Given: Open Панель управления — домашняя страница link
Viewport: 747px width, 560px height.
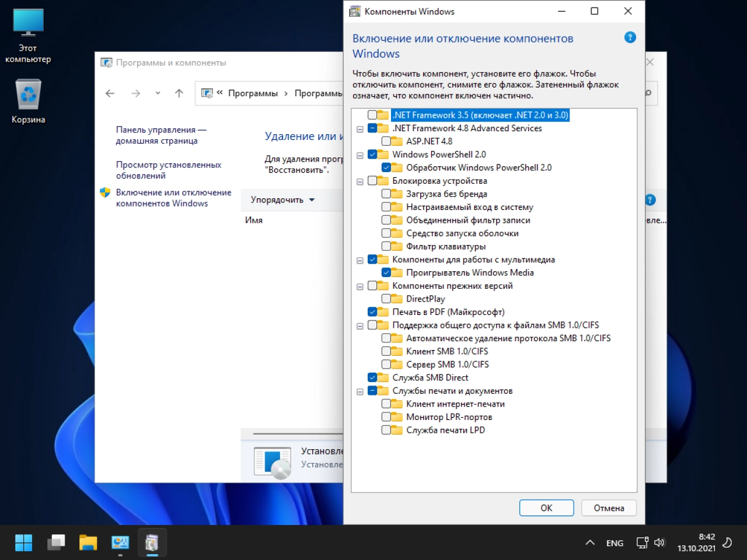Looking at the screenshot, I should (161, 135).
